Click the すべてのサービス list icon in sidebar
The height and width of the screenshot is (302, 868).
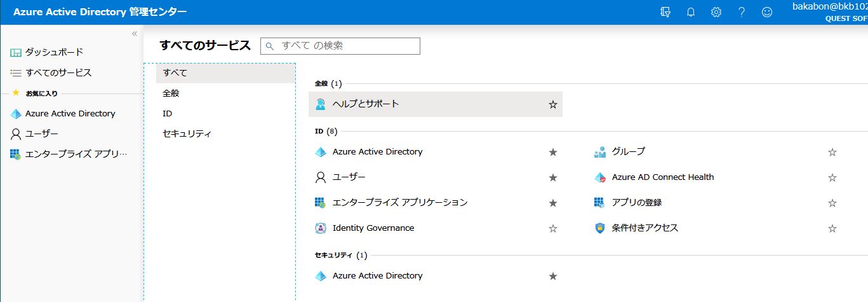(x=16, y=72)
